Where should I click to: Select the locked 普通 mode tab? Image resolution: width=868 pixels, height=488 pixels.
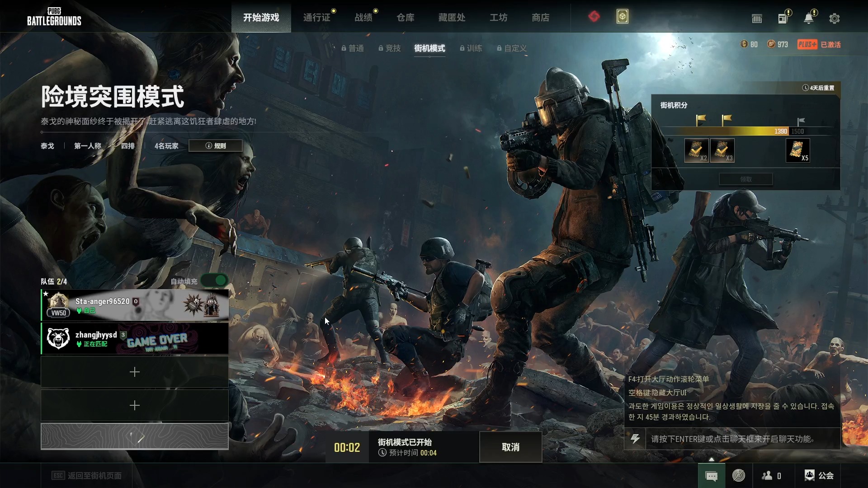[x=353, y=48]
